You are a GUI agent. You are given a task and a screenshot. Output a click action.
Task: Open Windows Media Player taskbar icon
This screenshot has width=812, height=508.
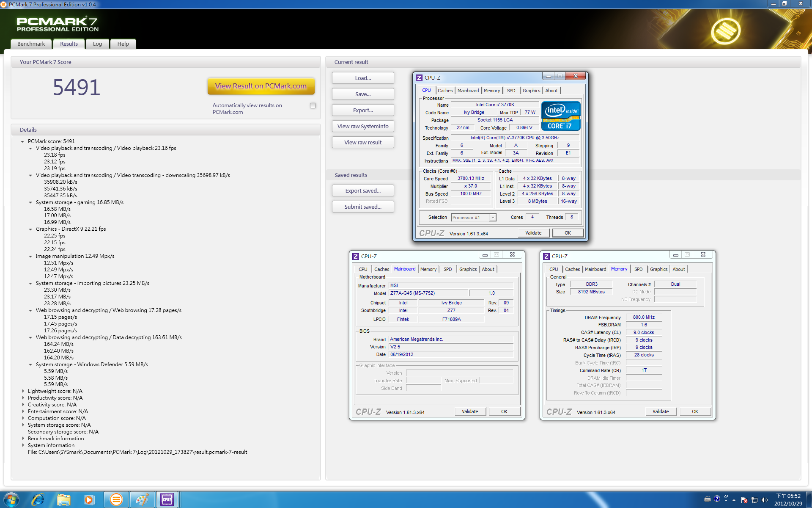pos(89,500)
